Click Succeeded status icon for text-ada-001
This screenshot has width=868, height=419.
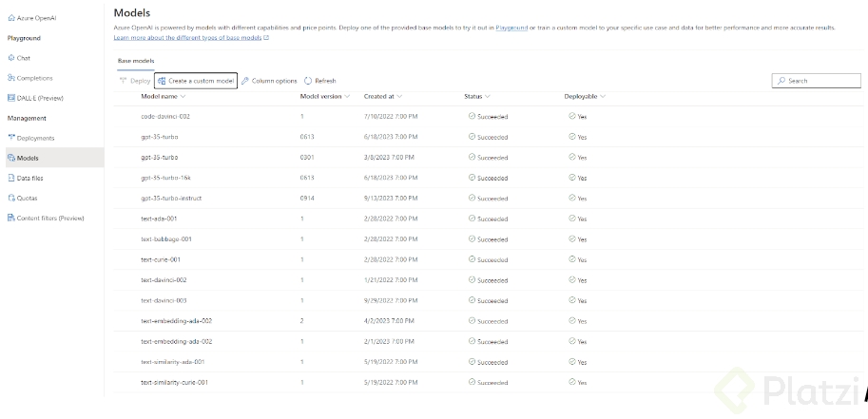click(x=472, y=219)
